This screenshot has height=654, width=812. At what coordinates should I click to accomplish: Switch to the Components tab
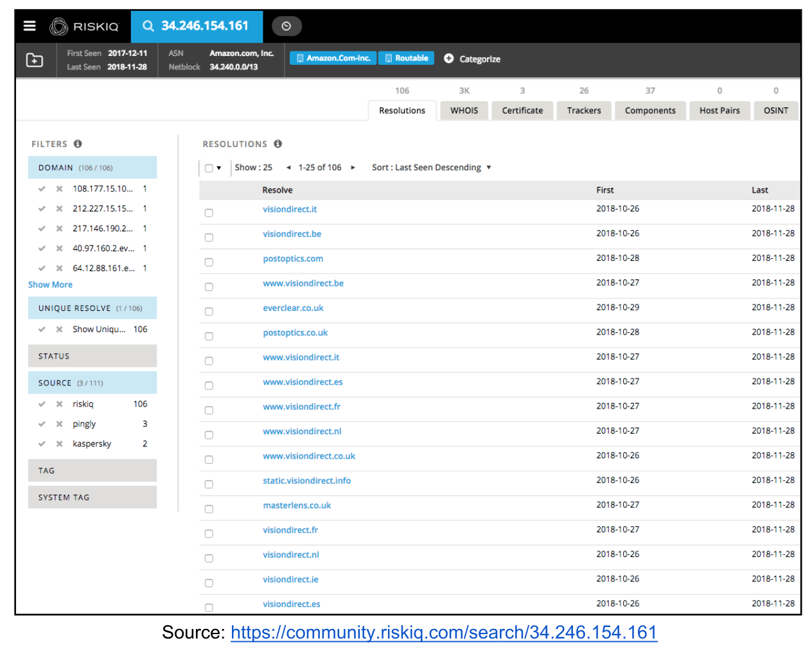pyautogui.click(x=650, y=110)
